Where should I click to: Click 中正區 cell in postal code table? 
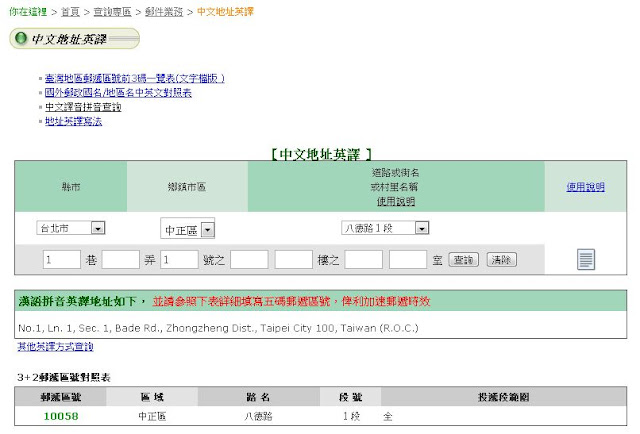(152, 416)
